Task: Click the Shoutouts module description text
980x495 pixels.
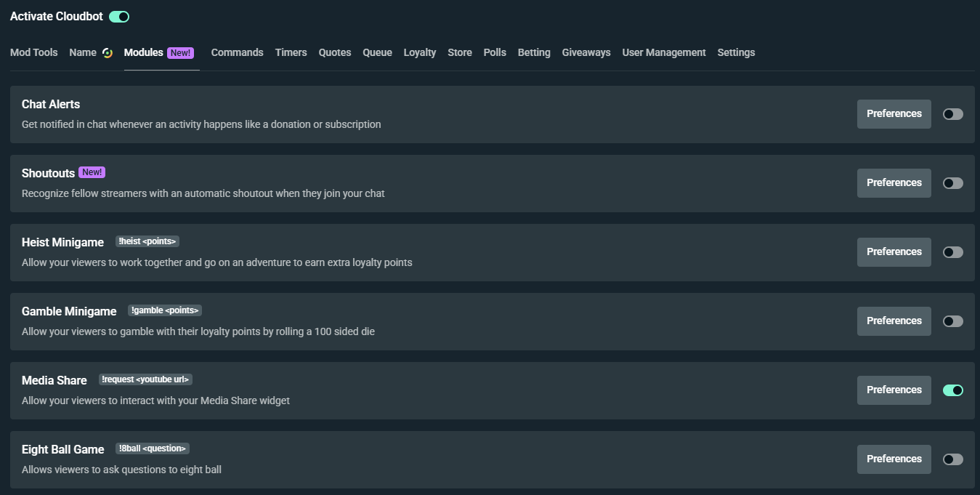Action: [x=203, y=193]
